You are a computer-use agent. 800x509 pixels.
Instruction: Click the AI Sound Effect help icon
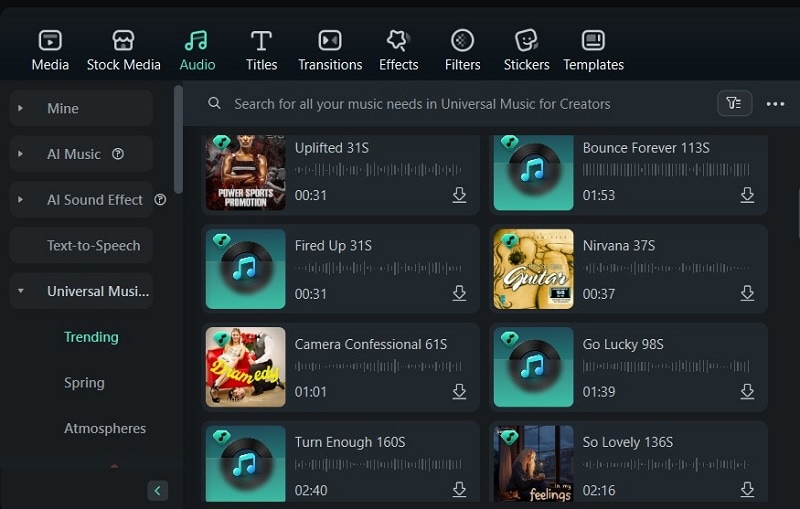click(160, 199)
